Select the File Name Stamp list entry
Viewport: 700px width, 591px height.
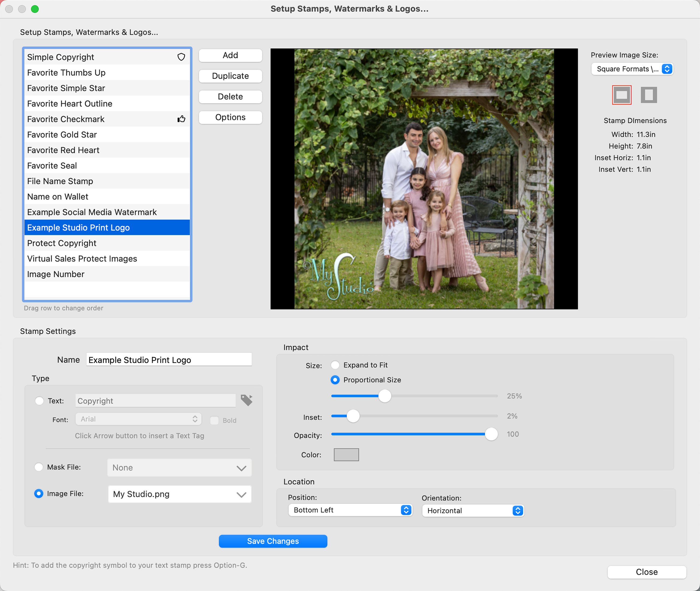60,181
